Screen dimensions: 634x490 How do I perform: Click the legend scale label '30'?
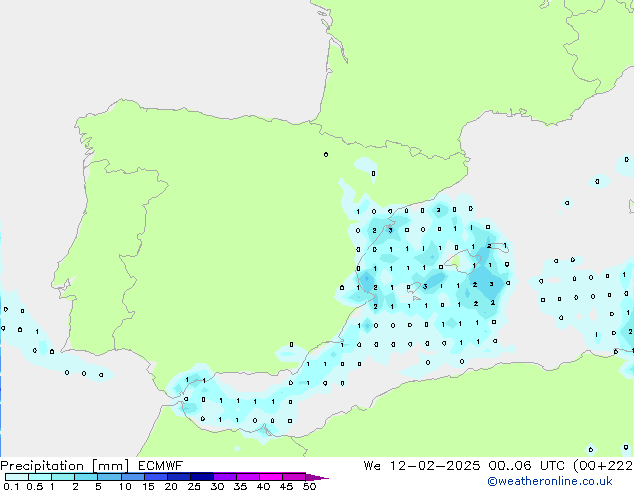point(217,486)
